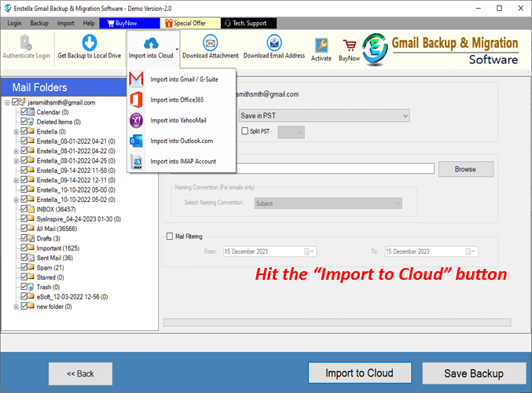Click the Activate key icon
Image resolution: width=532 pixels, height=393 pixels.
(321, 46)
